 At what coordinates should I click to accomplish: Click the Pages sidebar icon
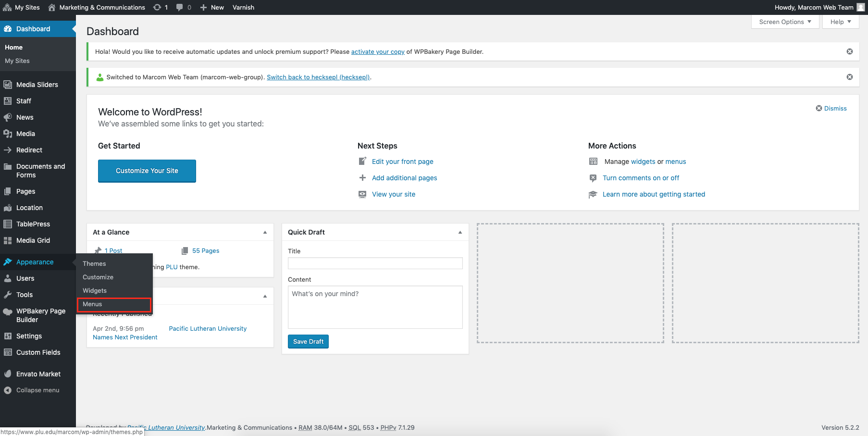(x=8, y=191)
